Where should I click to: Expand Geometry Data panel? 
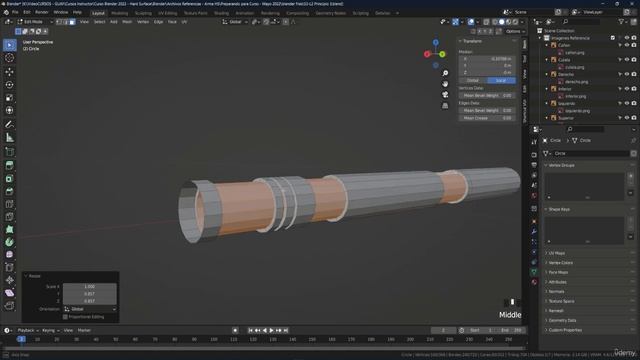(x=546, y=320)
